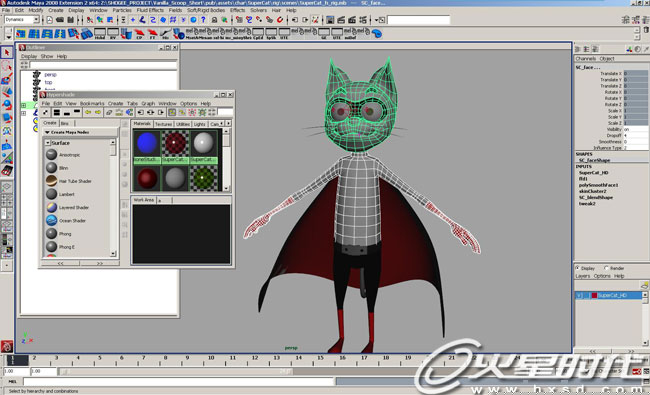Select the skinCluster2 input
650x395 pixels.
pos(592,191)
